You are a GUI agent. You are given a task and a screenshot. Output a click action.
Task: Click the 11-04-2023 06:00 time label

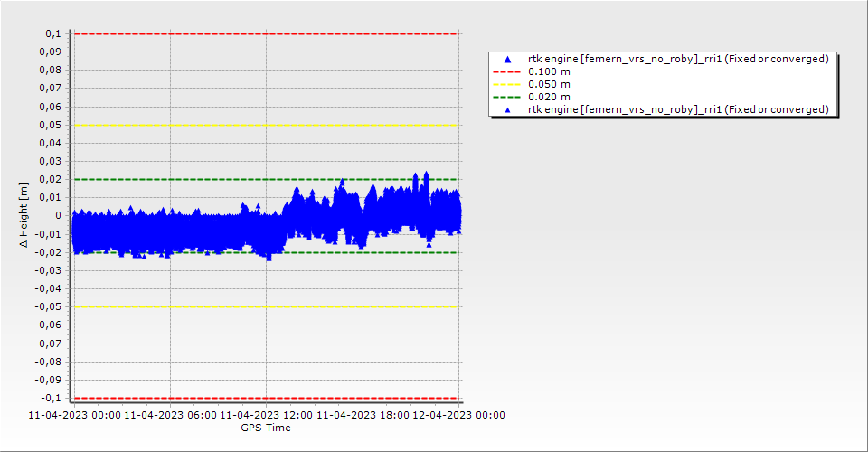[170, 415]
